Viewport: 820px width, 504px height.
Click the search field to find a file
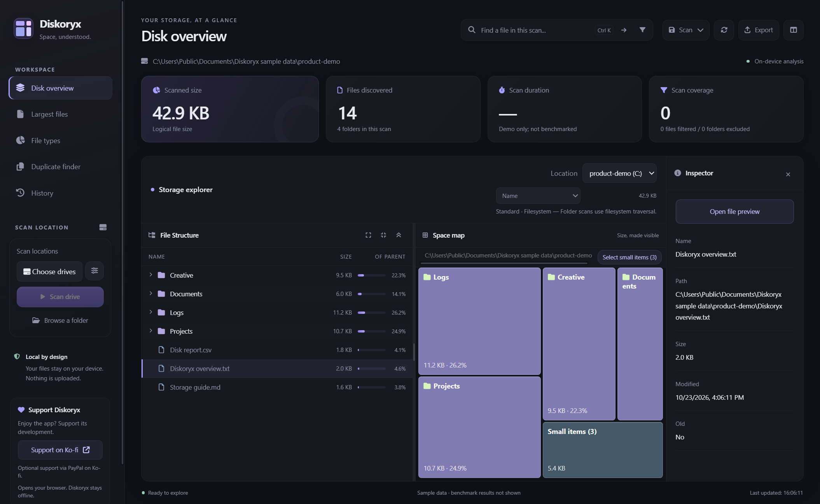535,30
